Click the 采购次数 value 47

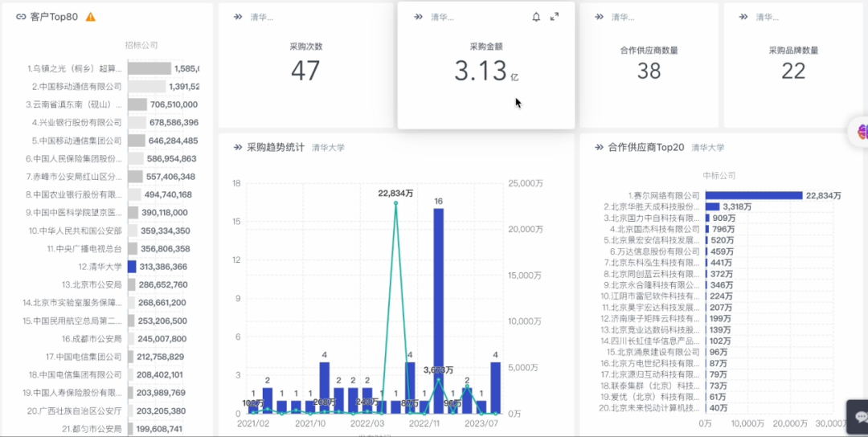click(x=305, y=71)
